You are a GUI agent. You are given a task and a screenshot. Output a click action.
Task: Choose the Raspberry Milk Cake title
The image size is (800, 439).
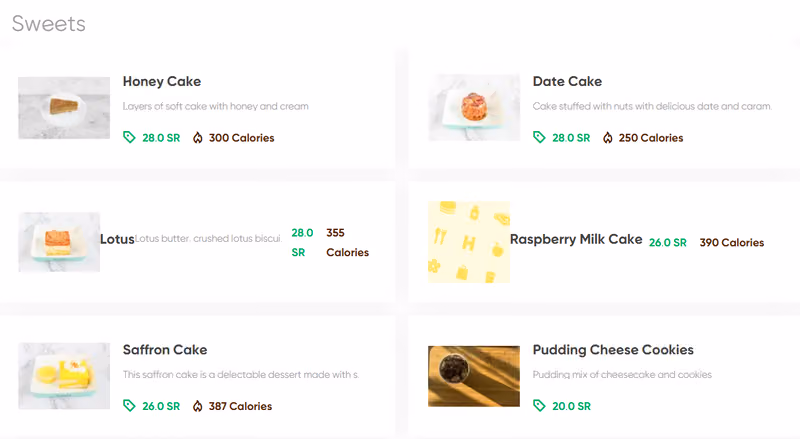click(576, 239)
